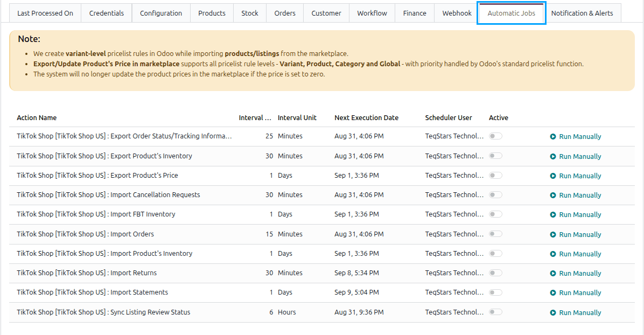
Task: Select the Finance tab
Action: click(415, 13)
